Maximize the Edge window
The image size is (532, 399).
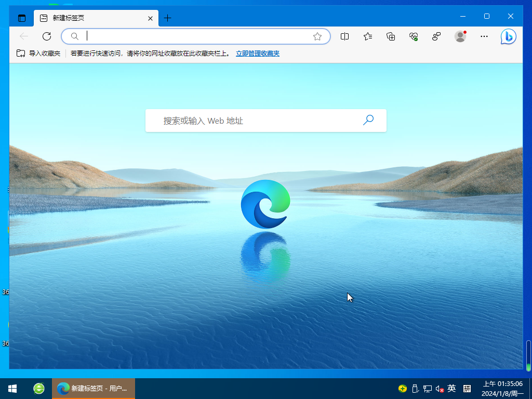(486, 16)
